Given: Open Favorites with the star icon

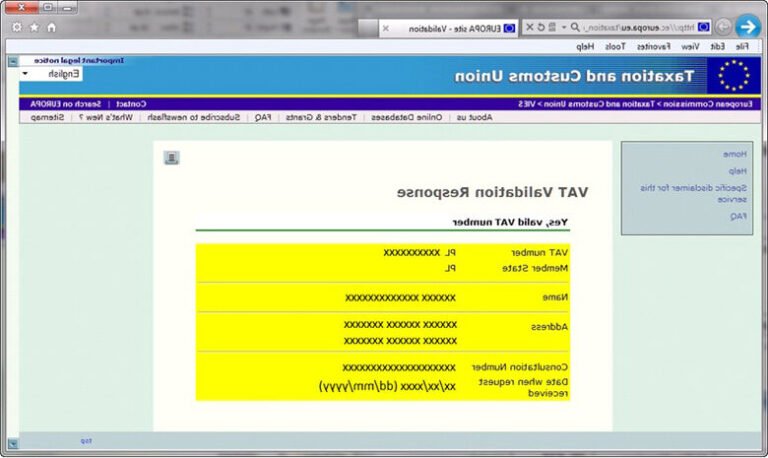Looking at the screenshot, I should (x=34, y=27).
